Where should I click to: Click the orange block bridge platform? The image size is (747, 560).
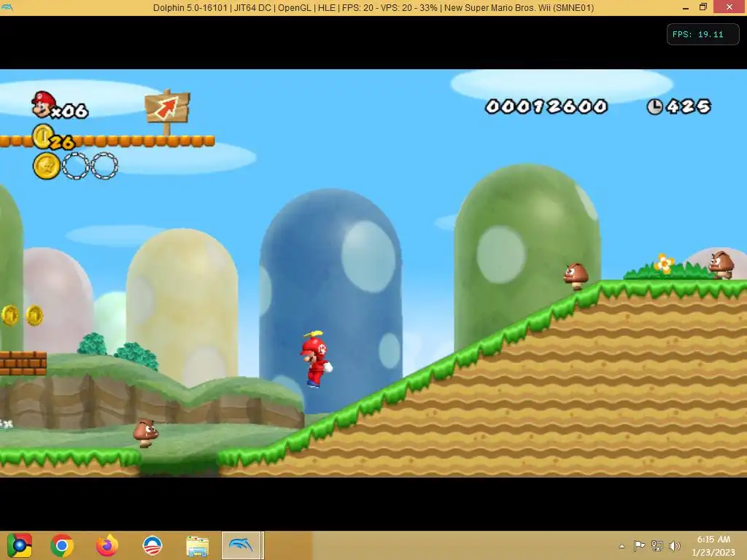pos(107,141)
